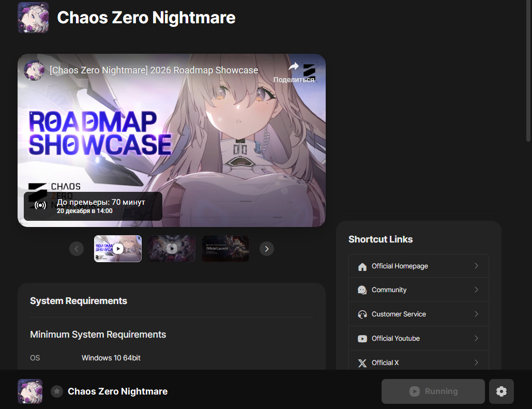Viewport: 532px width, 409px height.
Task: Click the main Roadmap Showcase video preview
Action: coord(172,140)
